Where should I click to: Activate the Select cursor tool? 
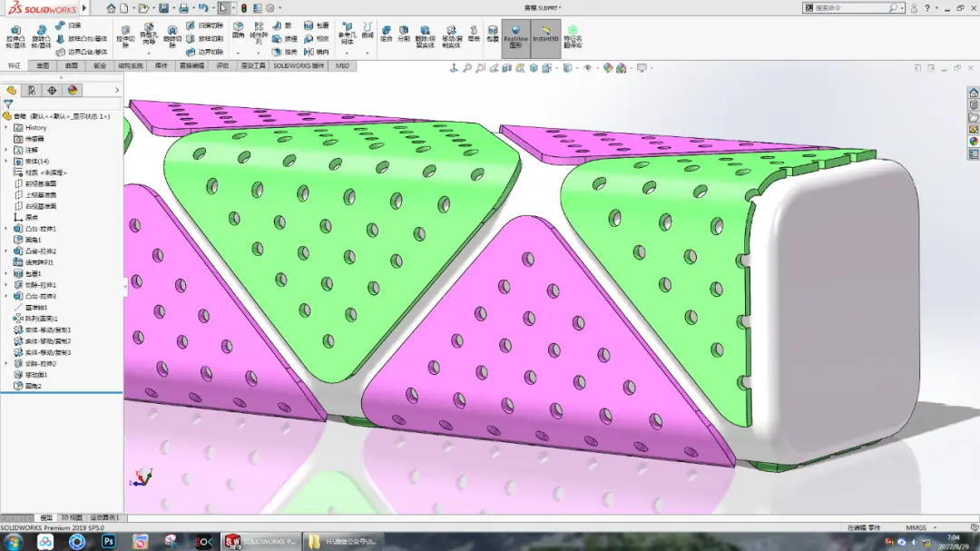coord(223,8)
